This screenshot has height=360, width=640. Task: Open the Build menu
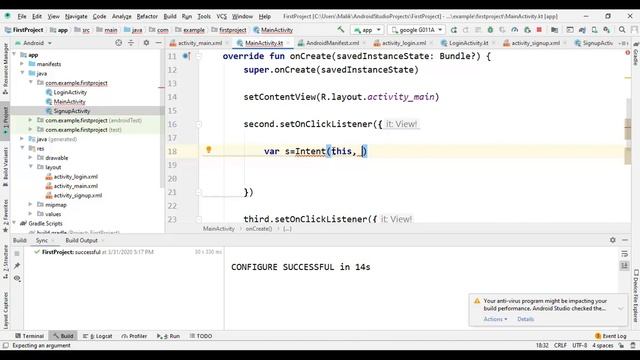(170, 16)
